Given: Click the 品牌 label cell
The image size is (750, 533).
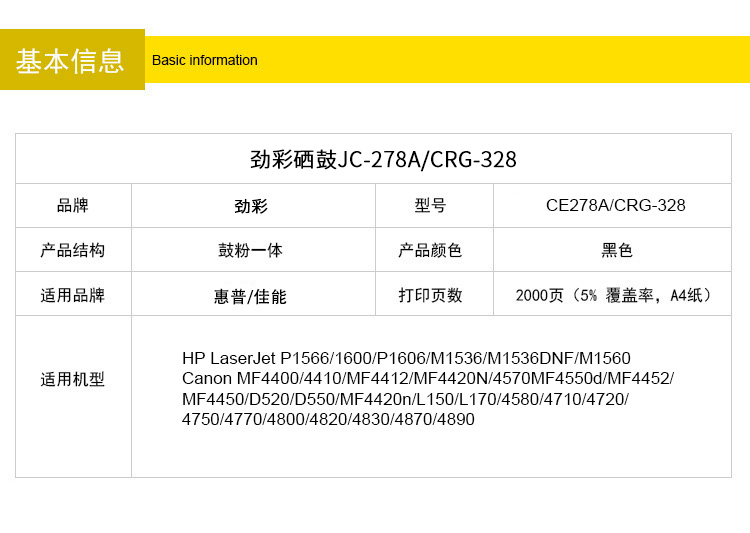Looking at the screenshot, I should [x=73, y=206].
